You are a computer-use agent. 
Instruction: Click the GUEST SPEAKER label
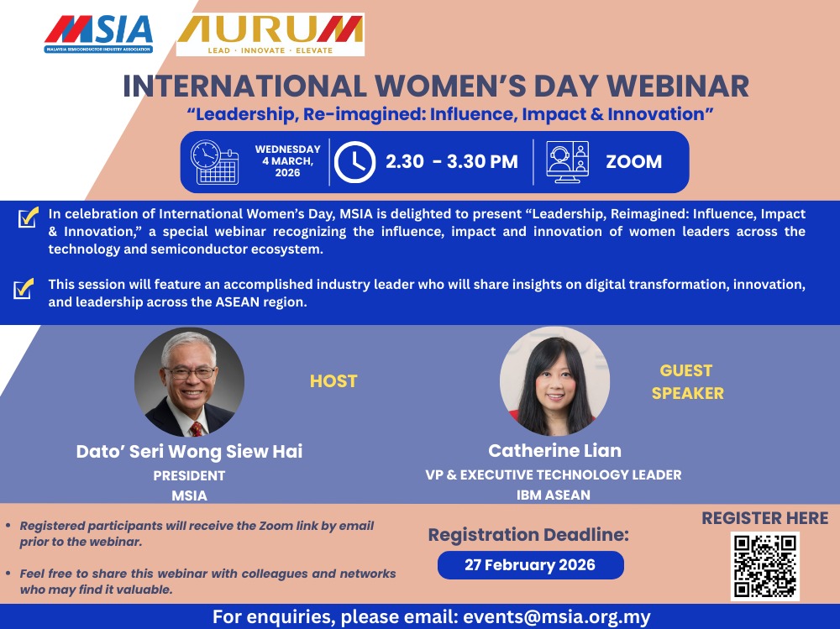[x=686, y=381]
